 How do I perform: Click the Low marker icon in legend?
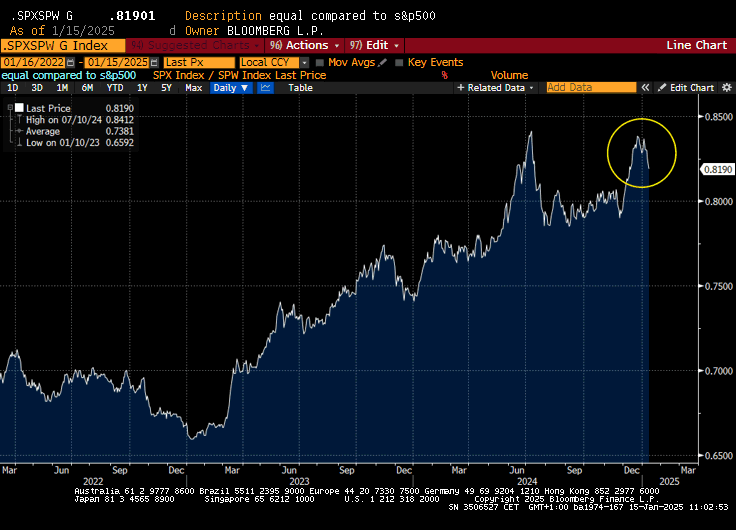[19, 142]
